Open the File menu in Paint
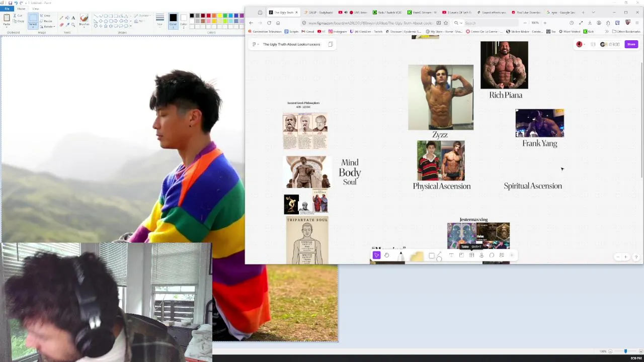The height and width of the screenshot is (362, 644). [x=7, y=9]
